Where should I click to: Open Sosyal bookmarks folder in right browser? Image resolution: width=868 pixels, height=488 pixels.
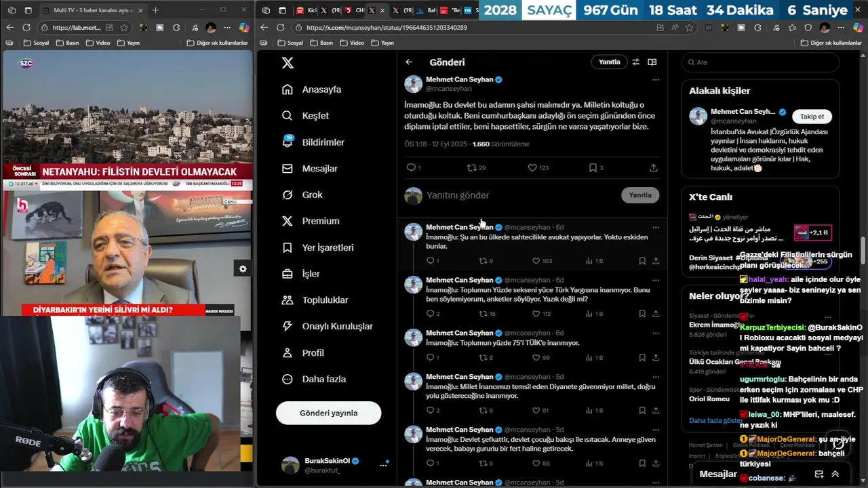pyautogui.click(x=290, y=43)
